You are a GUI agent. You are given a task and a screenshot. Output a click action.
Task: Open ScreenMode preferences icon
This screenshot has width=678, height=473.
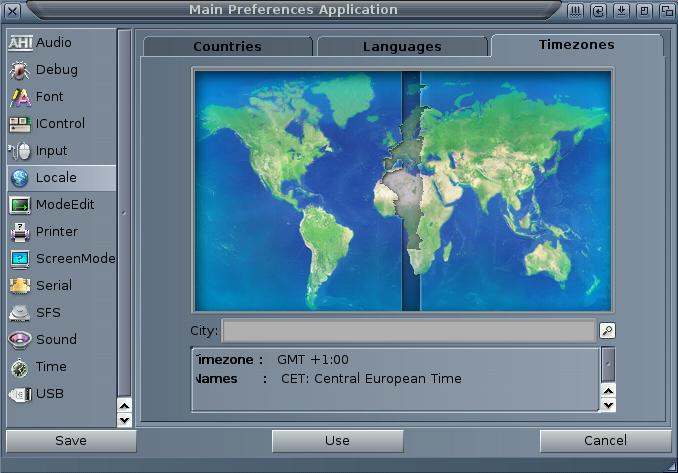click(20, 259)
